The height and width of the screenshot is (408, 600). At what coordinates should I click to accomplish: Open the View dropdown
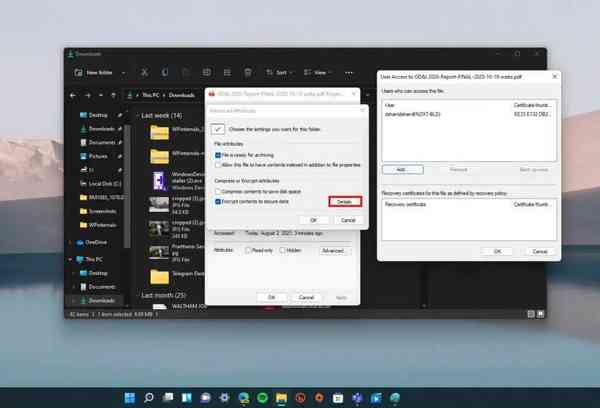[318, 72]
